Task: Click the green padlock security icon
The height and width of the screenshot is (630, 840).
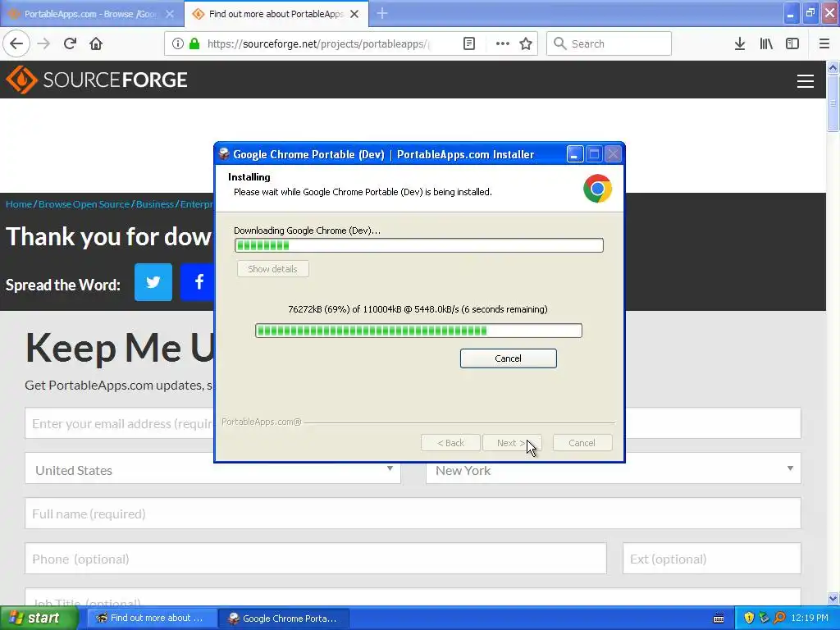Action: [194, 43]
